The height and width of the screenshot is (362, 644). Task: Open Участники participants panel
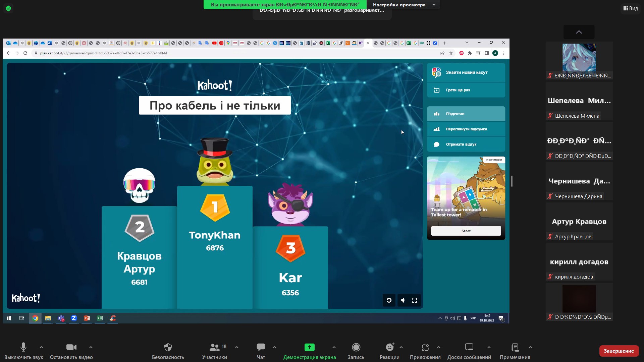(215, 347)
